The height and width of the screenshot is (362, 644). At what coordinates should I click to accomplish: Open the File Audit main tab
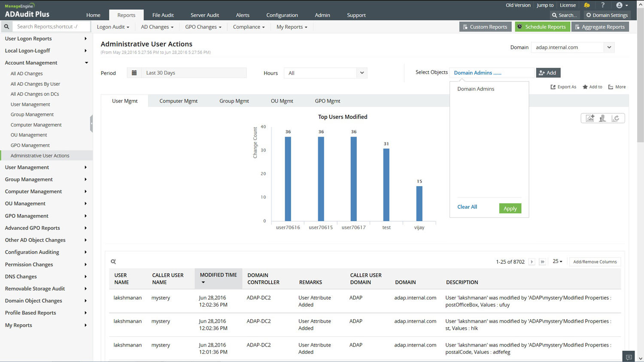163,15
